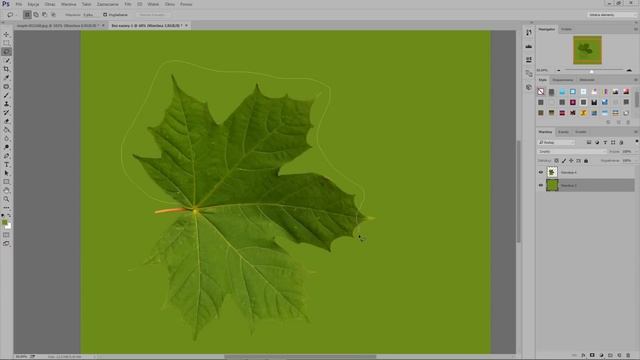The width and height of the screenshot is (640, 360).
Task: Open the layer blending mode dropdown
Action: [572, 151]
